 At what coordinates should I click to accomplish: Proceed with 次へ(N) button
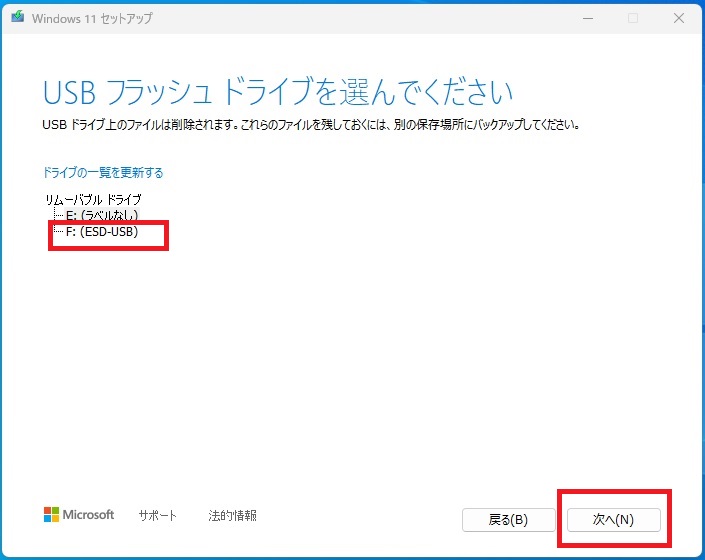coord(614,520)
